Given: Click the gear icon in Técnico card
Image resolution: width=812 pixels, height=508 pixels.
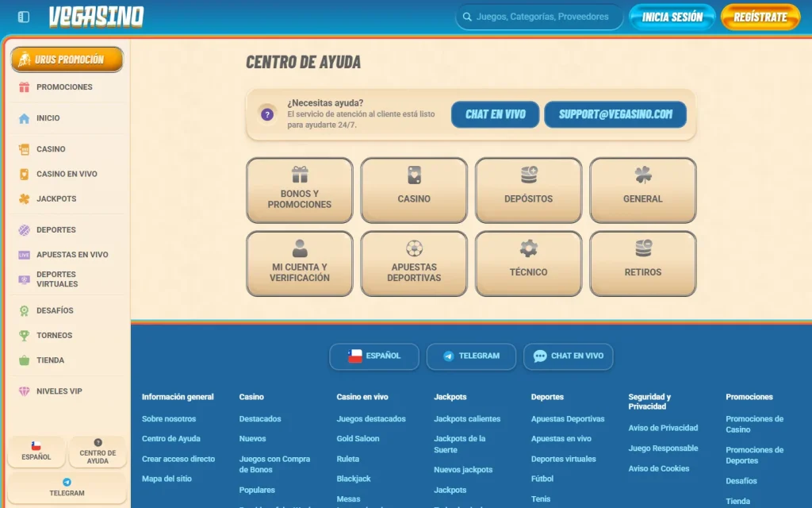Looking at the screenshot, I should (x=529, y=248).
